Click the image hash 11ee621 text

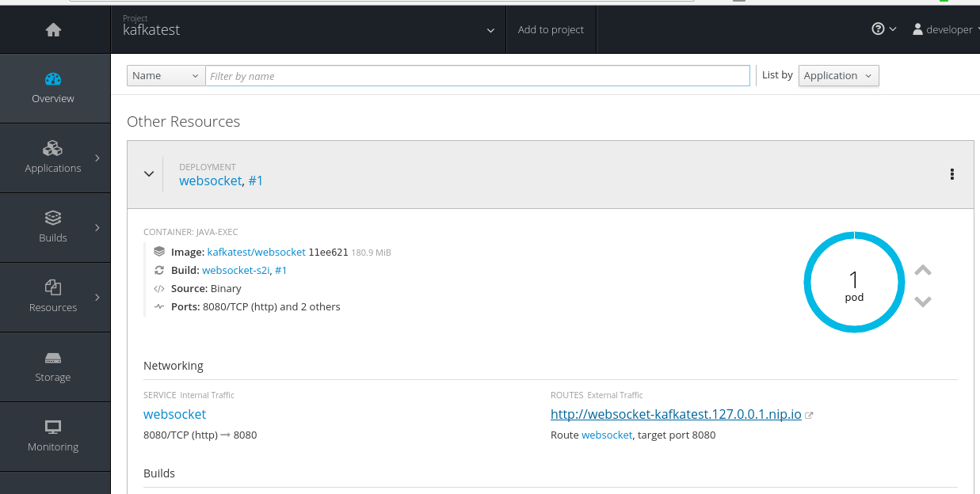(x=328, y=253)
